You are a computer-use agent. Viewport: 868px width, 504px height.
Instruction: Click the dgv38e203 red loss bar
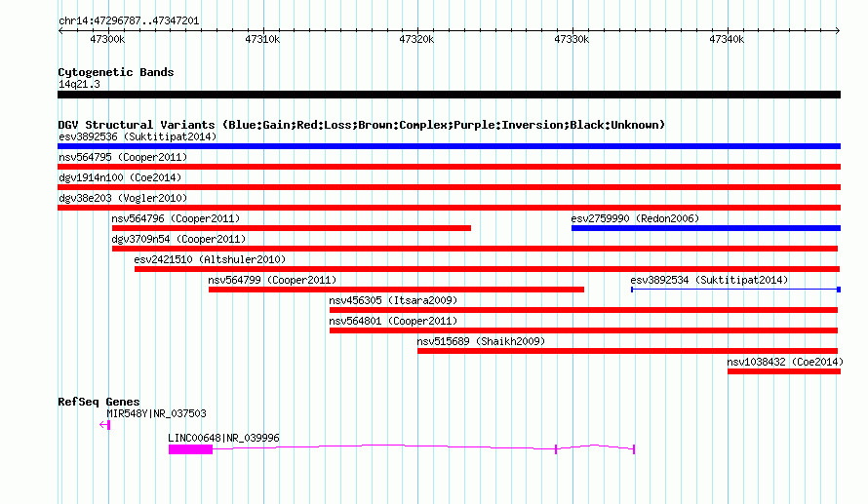[449, 208]
